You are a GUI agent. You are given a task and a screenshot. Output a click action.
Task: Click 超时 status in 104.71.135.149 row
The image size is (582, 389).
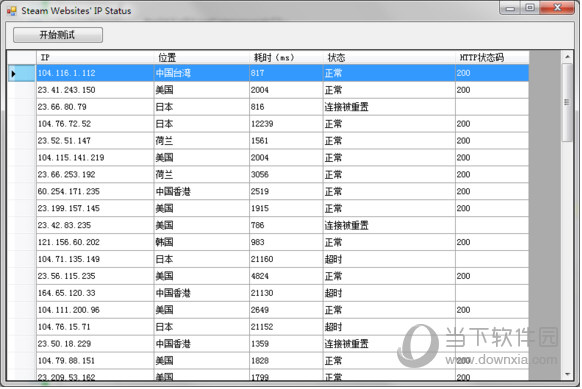pos(389,259)
